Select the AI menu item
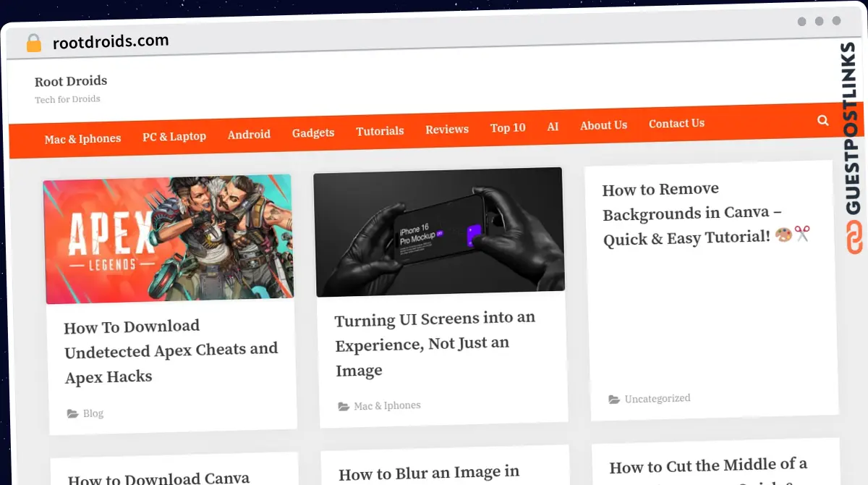Image resolution: width=868 pixels, height=485 pixels. (x=553, y=126)
